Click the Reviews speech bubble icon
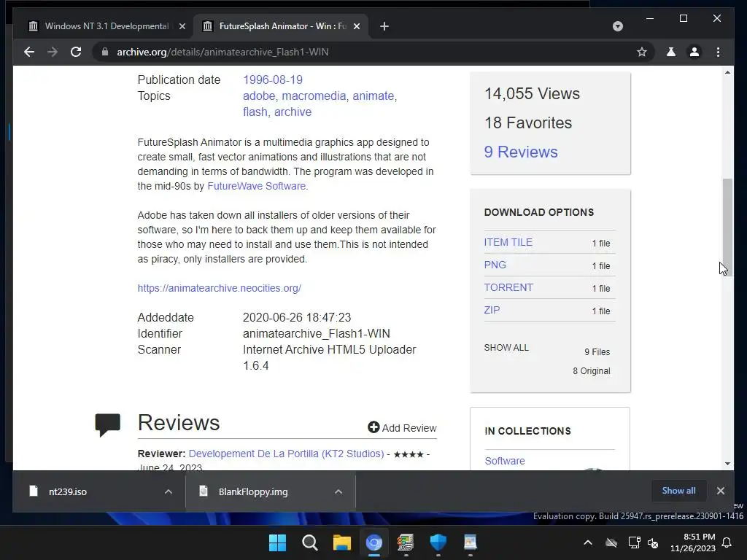The height and width of the screenshot is (560, 747). tap(108, 424)
